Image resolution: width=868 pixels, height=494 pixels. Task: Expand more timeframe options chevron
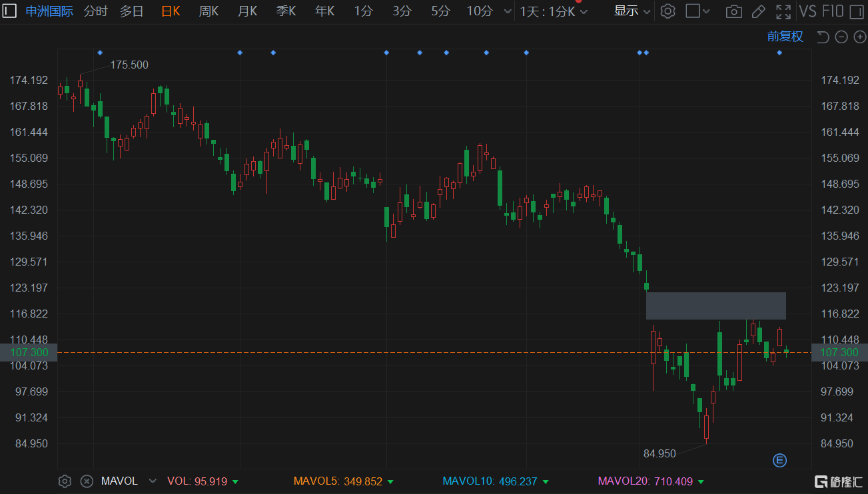click(x=508, y=12)
